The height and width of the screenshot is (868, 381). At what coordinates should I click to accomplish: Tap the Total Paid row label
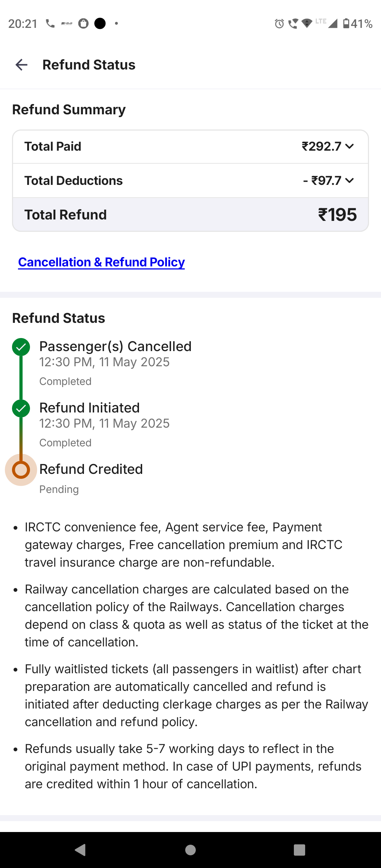point(53,146)
